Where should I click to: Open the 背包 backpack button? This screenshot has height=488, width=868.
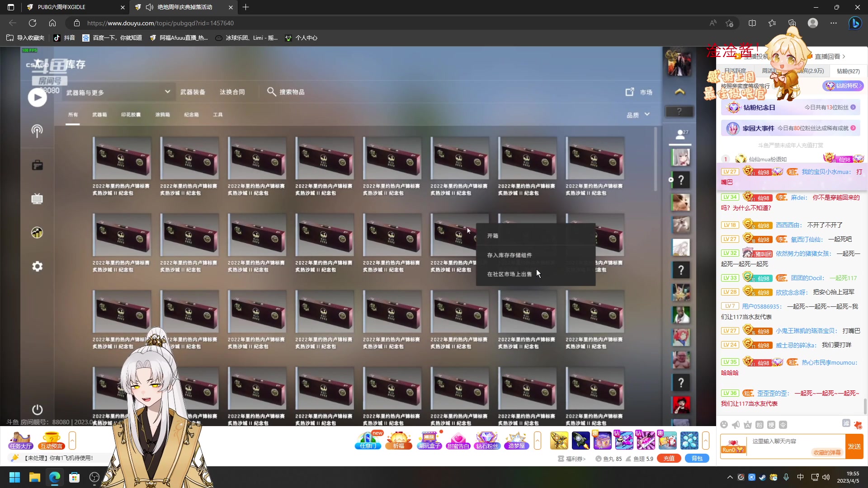(x=697, y=459)
